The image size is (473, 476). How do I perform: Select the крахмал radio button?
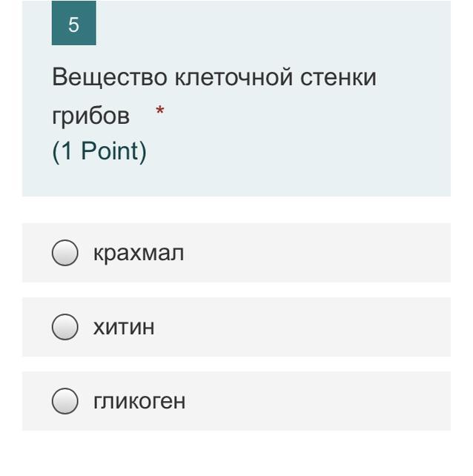point(65,253)
